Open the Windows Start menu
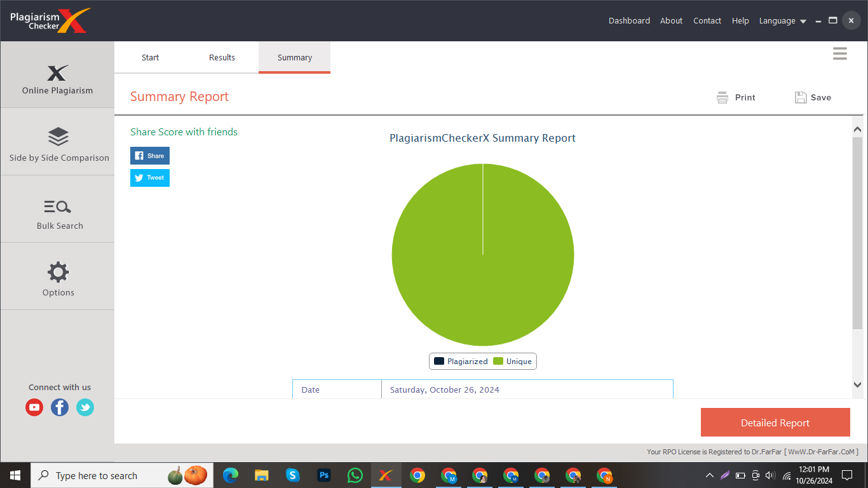This screenshot has width=868, height=488. [15, 475]
